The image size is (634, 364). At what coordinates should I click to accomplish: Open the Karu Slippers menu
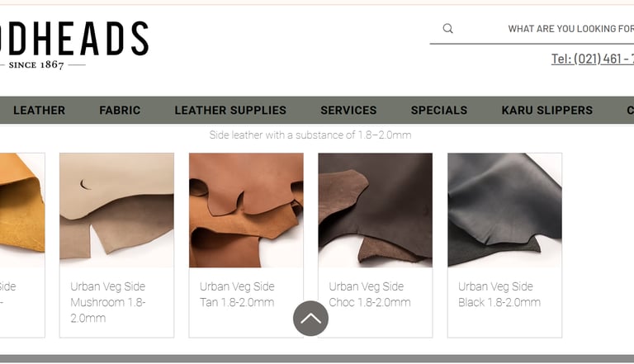pos(547,110)
